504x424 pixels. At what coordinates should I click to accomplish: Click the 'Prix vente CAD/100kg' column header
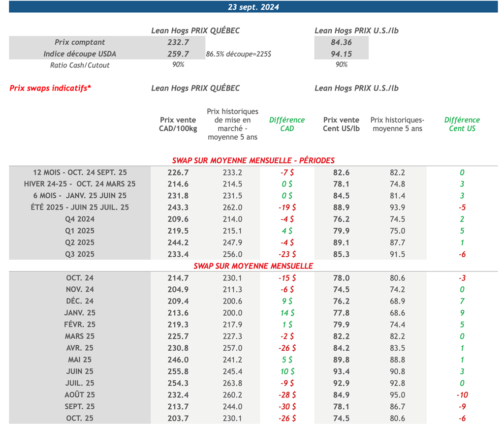pyautogui.click(x=178, y=124)
